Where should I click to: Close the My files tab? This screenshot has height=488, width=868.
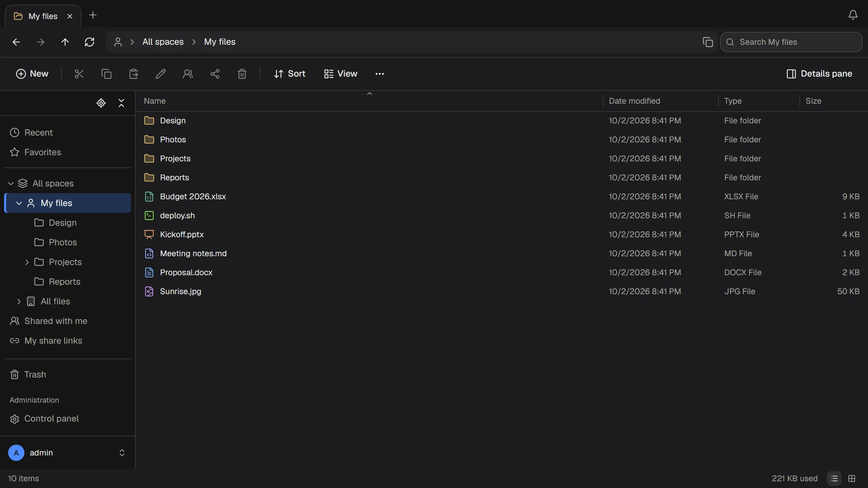(x=70, y=16)
